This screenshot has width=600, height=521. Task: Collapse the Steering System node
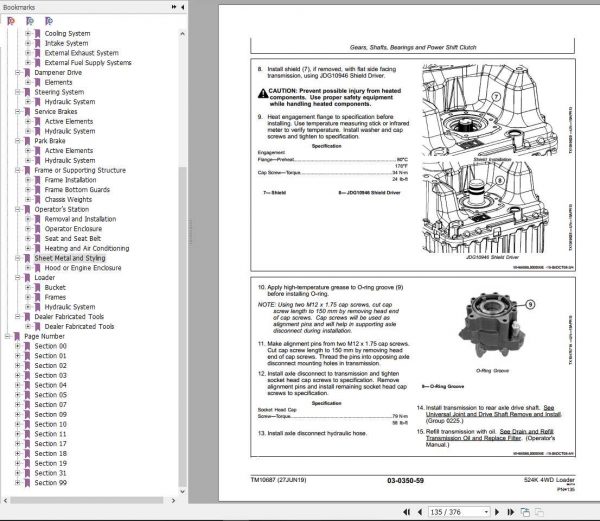click(18, 92)
